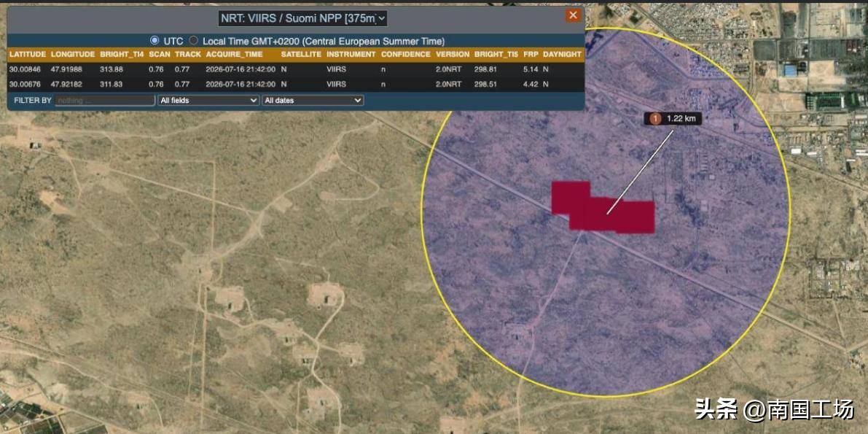This screenshot has width=868, height=434.
Task: Expand the All dates dropdown
Action: point(313,101)
